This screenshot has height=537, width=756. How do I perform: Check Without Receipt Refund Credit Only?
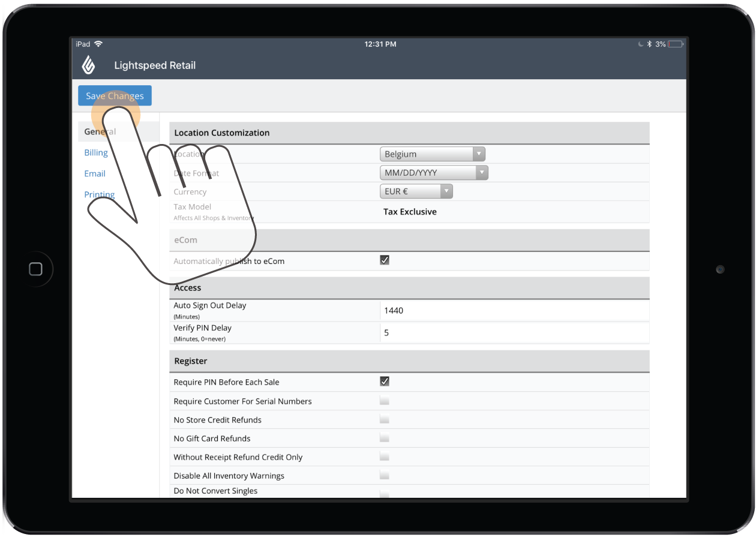pyautogui.click(x=385, y=457)
